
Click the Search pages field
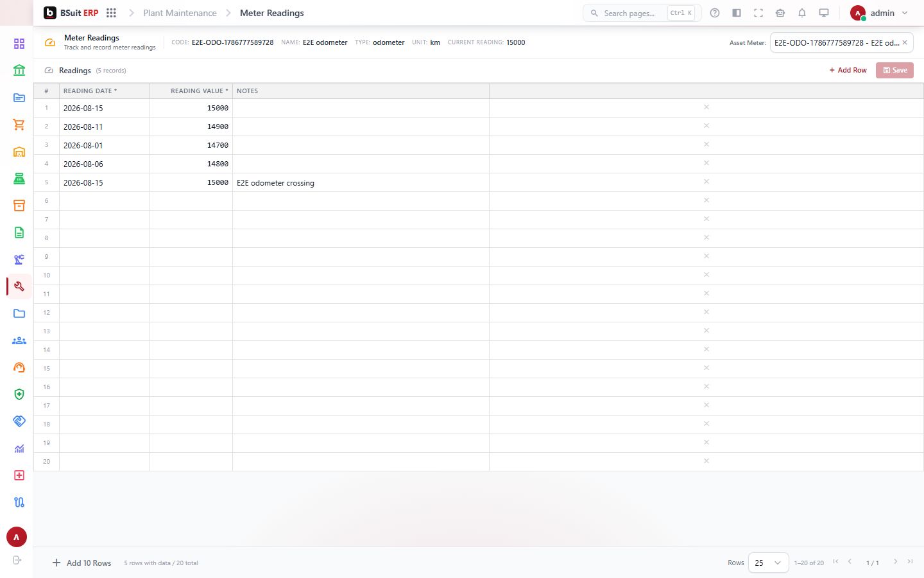coord(642,13)
